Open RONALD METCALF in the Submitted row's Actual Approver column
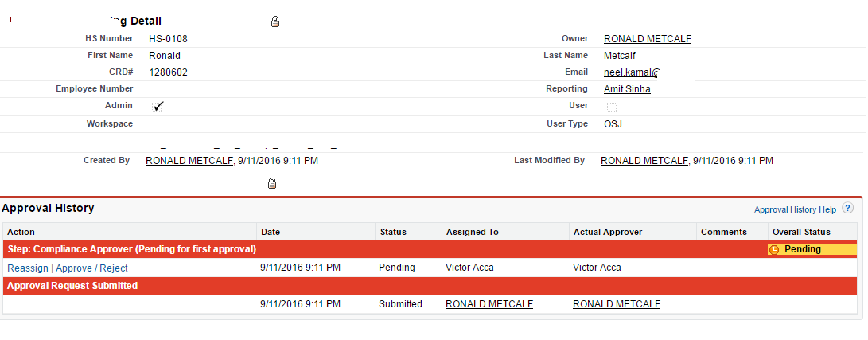 pyautogui.click(x=617, y=304)
